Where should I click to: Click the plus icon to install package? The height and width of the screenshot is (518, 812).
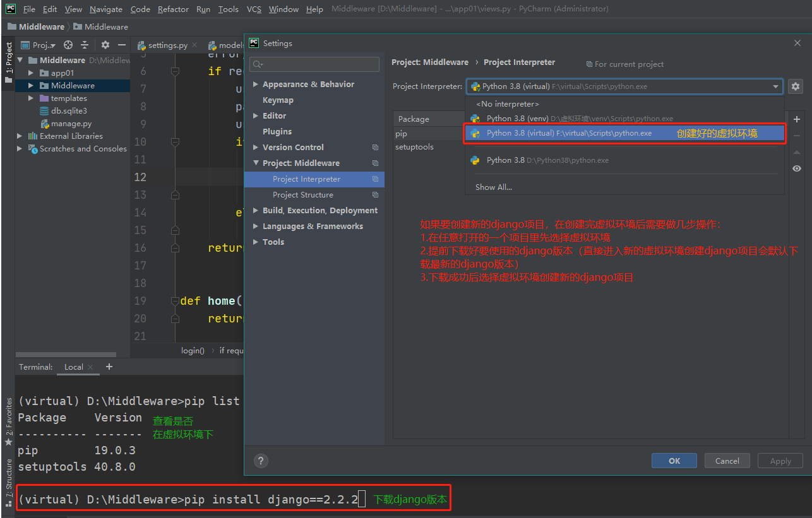(797, 119)
